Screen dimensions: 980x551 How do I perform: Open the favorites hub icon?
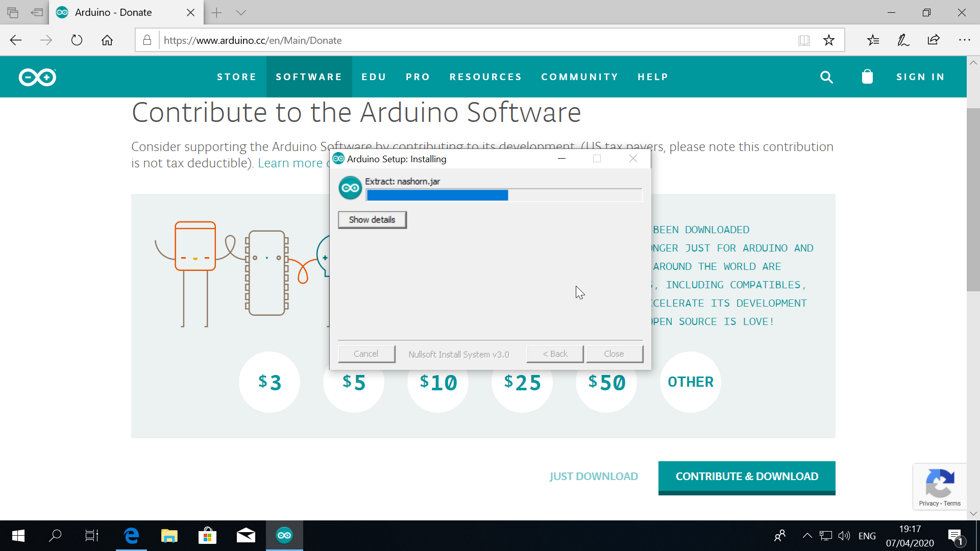tap(873, 40)
